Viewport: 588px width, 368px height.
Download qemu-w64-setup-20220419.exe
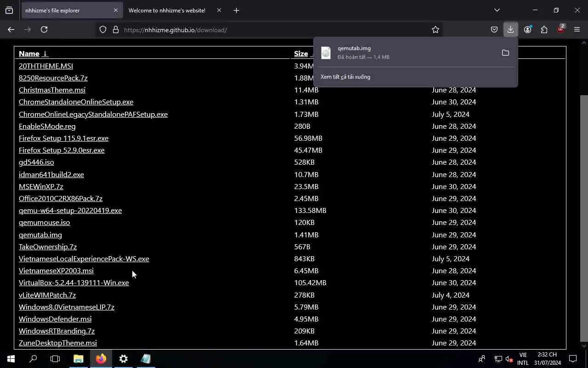(70, 210)
